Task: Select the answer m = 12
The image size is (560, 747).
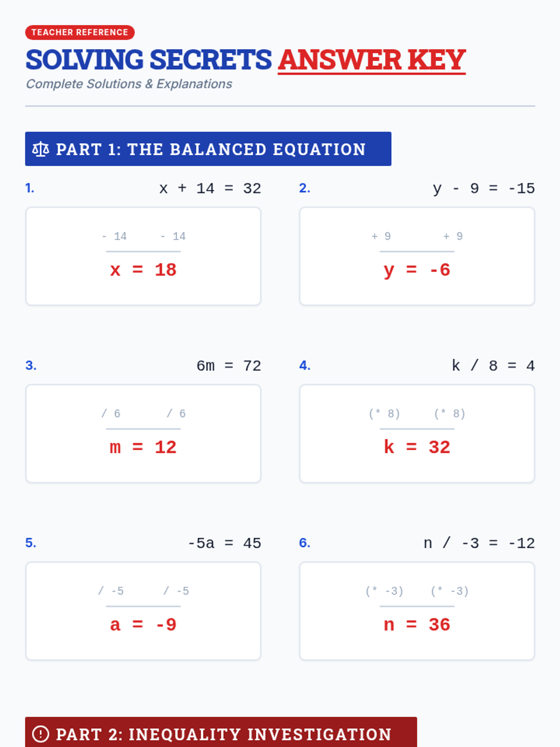Action: pos(143,447)
